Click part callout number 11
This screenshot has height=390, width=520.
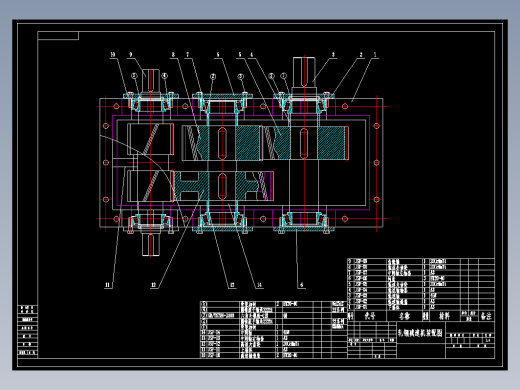[x=107, y=285]
